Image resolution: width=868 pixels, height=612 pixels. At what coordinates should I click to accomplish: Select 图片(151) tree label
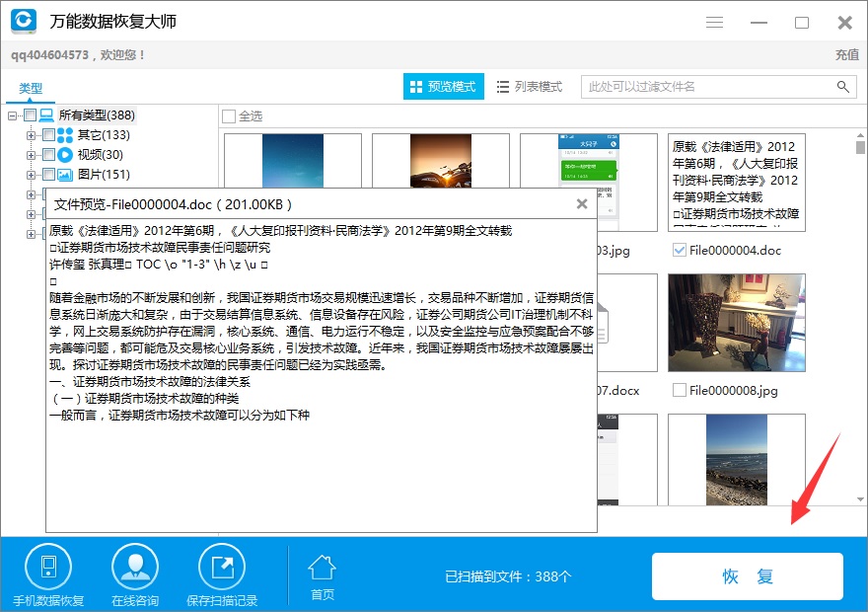pos(104,175)
